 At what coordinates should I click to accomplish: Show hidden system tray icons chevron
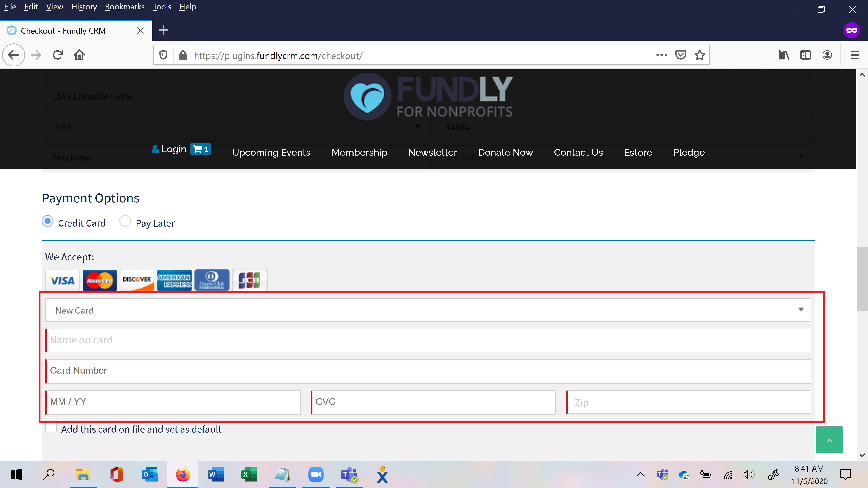pos(640,474)
